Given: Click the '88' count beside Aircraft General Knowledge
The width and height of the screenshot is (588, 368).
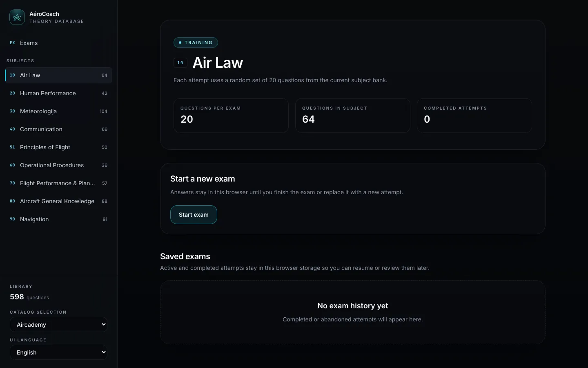Looking at the screenshot, I should (105, 201).
